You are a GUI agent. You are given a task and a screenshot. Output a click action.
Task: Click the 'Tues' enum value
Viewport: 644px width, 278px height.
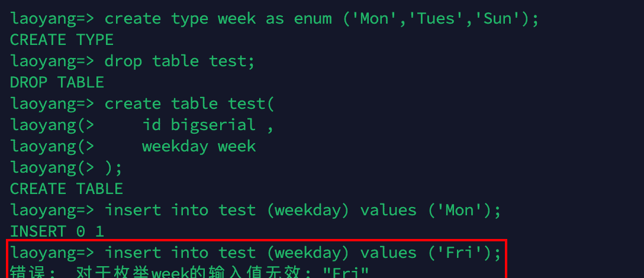pyautogui.click(x=439, y=18)
